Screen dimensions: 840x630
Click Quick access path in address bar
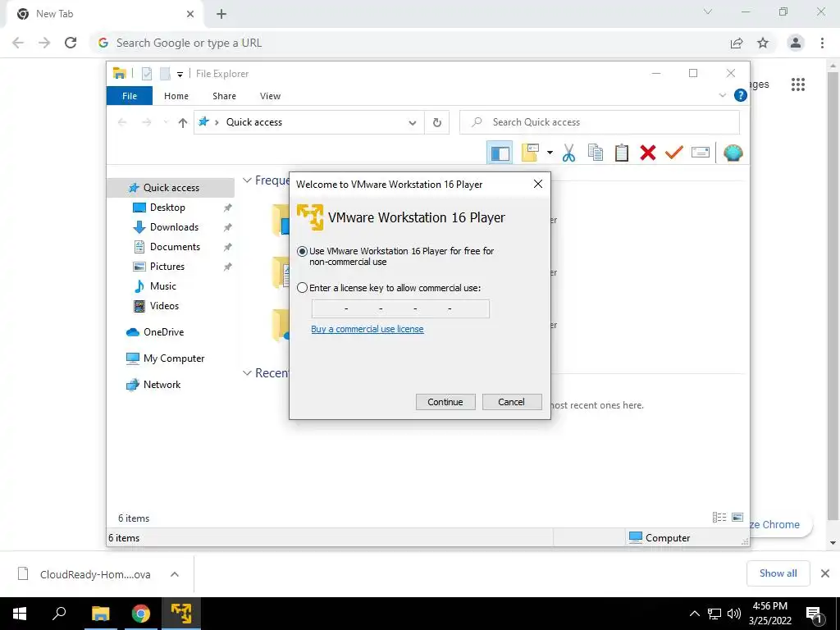coord(254,122)
